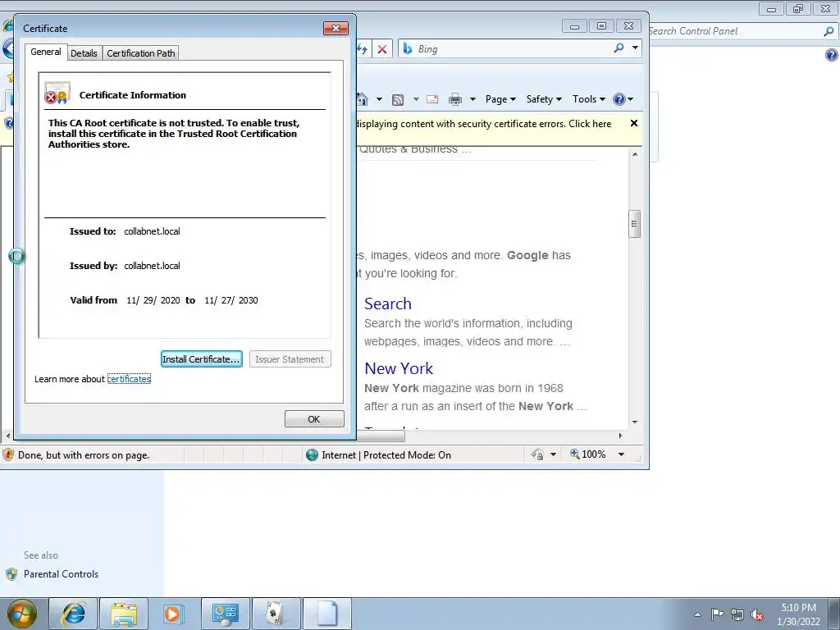This screenshot has width=840, height=630.
Task: Dismiss the yellow information bar with X
Action: coord(634,123)
